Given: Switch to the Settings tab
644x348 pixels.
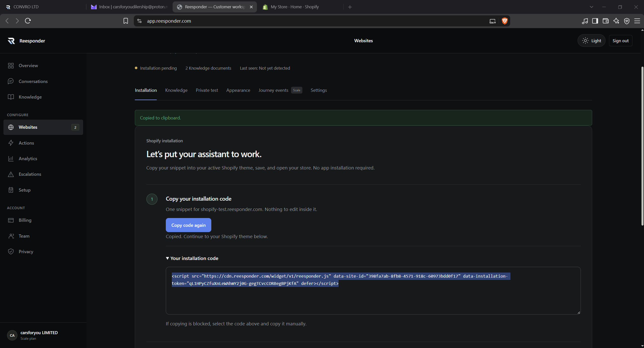Looking at the screenshot, I should point(318,90).
